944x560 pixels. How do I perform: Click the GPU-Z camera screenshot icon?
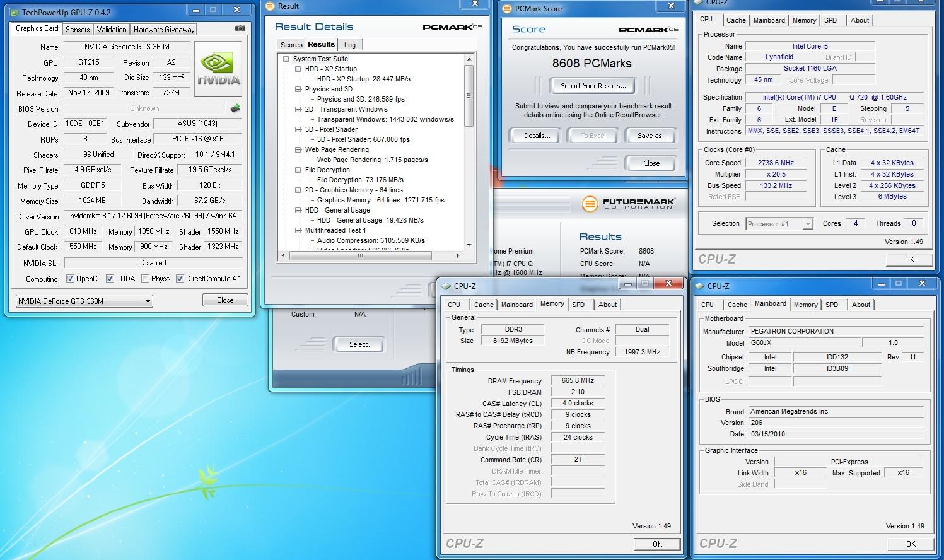(240, 28)
